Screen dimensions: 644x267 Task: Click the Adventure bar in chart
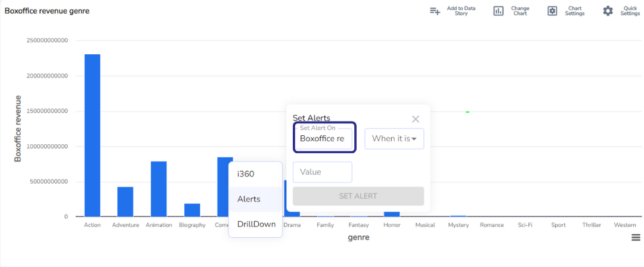[x=125, y=201]
